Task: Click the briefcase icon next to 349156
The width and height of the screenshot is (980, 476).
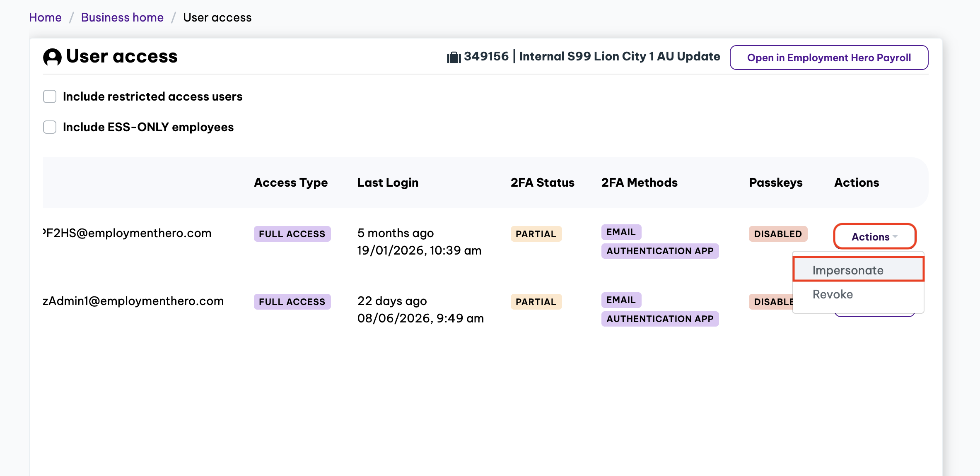Action: (454, 57)
